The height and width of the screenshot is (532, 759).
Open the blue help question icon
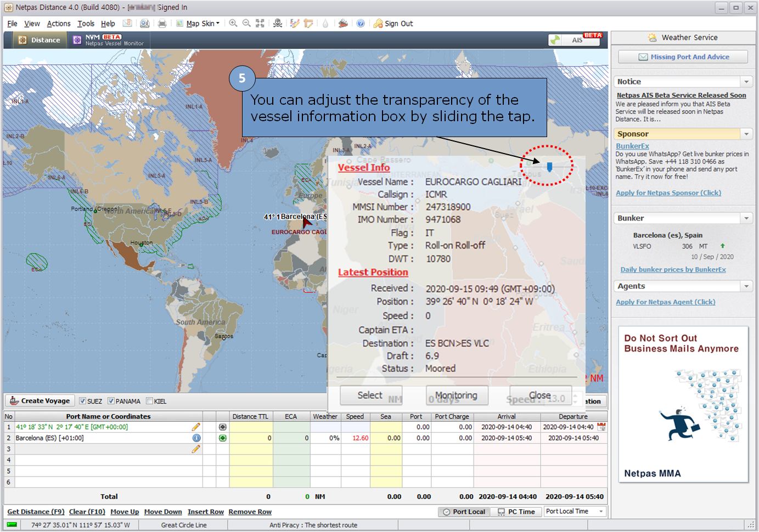coord(361,23)
